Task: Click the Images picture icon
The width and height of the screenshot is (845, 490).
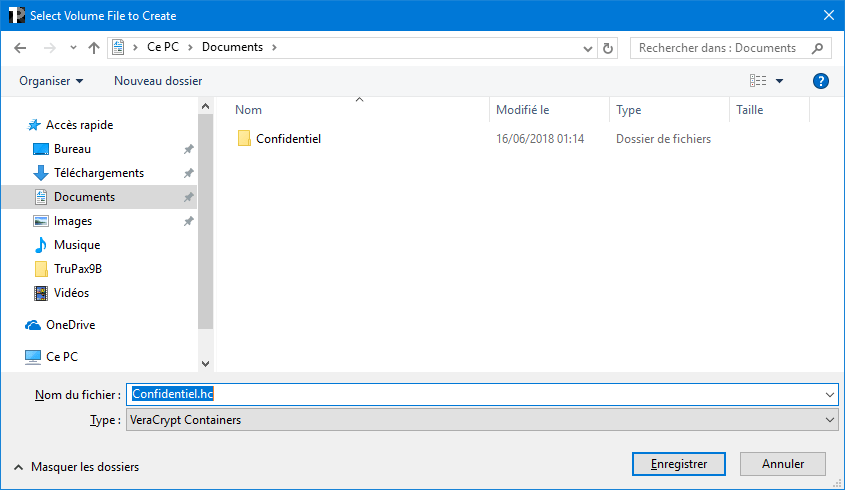Action: coord(40,221)
